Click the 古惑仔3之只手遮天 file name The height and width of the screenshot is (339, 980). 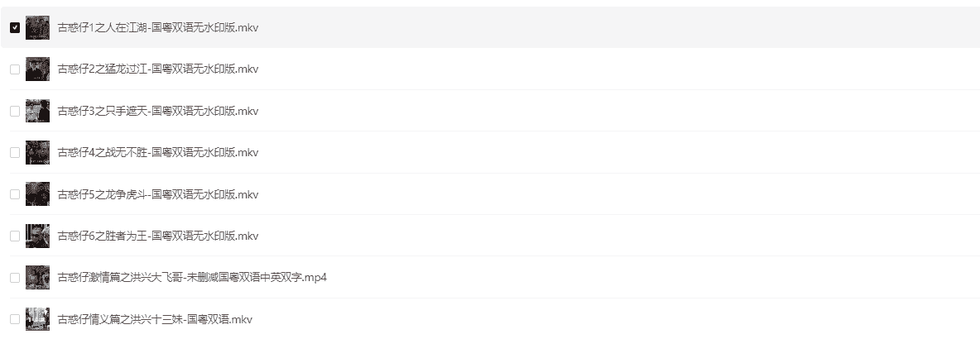click(158, 111)
